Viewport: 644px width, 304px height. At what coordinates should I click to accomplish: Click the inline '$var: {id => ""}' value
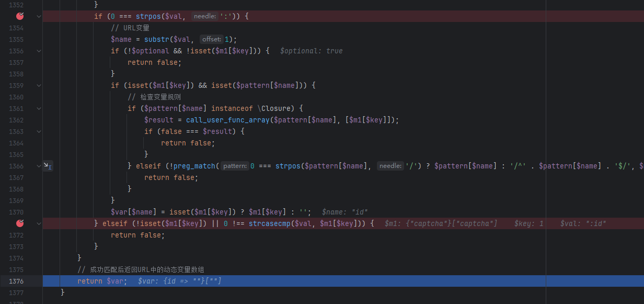[x=180, y=281]
